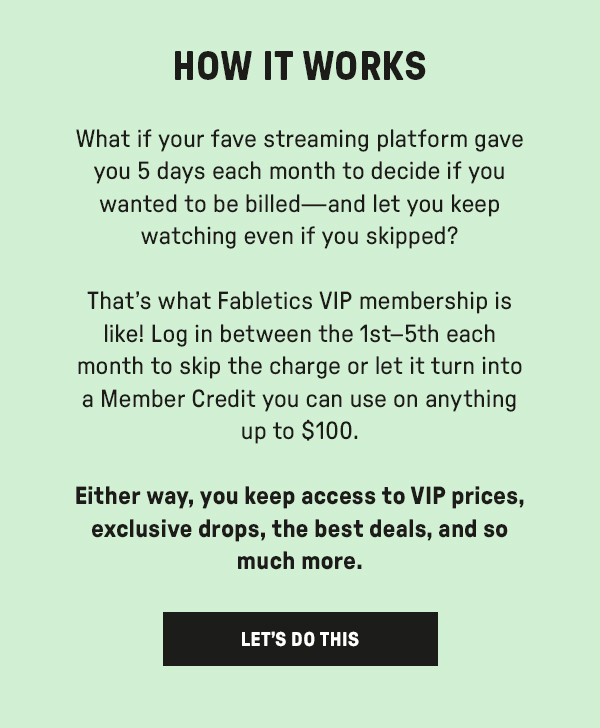Click the words 'VIP prices,' in bold text
600x728 pixels.
[x=467, y=496]
